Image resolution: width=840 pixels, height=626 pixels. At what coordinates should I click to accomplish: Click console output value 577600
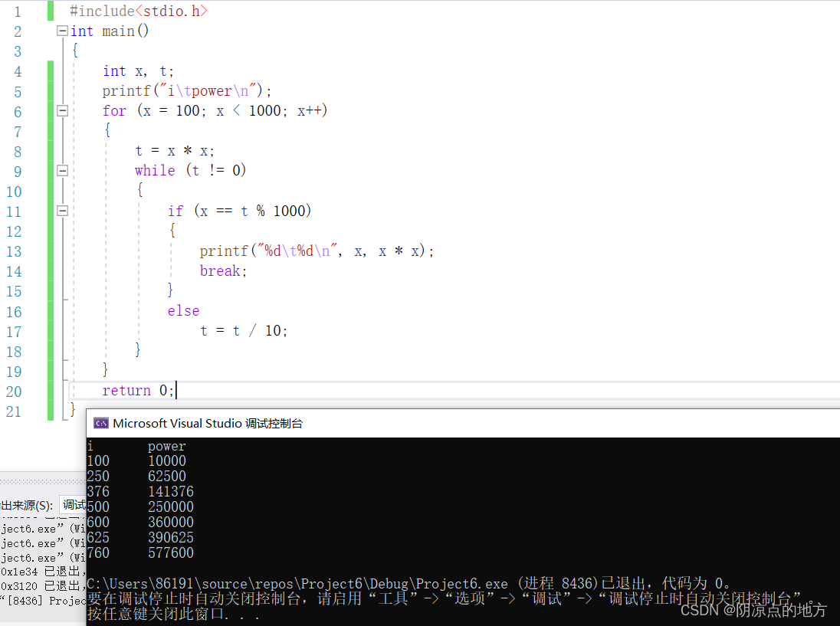point(171,553)
